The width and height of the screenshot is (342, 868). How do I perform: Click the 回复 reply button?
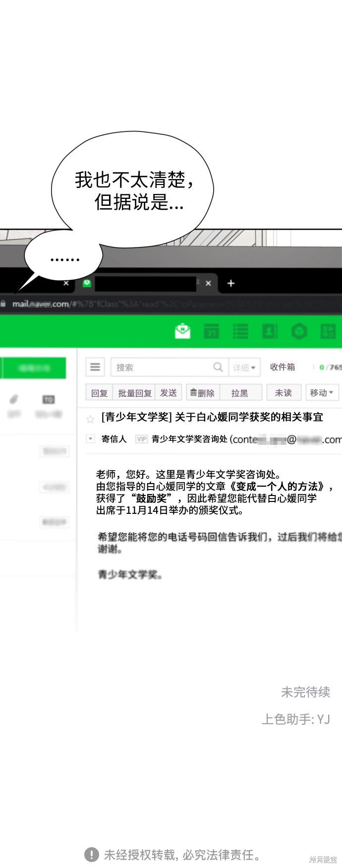point(99,393)
